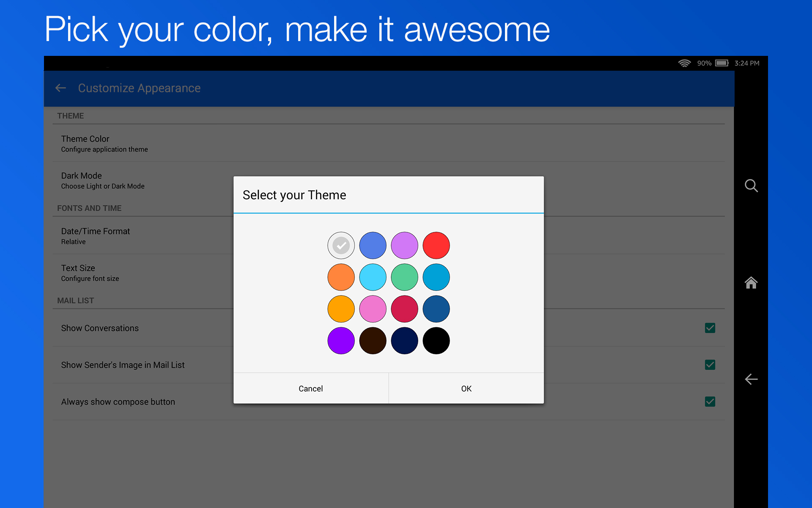The width and height of the screenshot is (812, 508).
Task: Uncheck Always show compose button
Action: (710, 401)
